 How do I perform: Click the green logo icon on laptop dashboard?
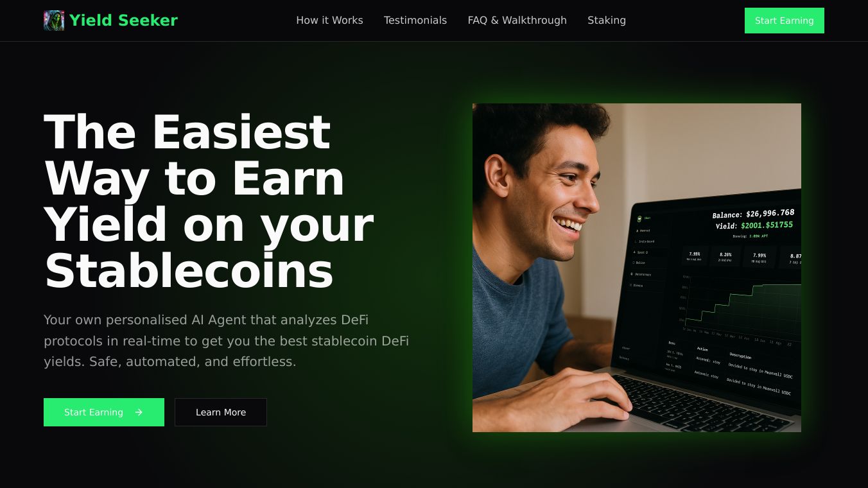[639, 219]
